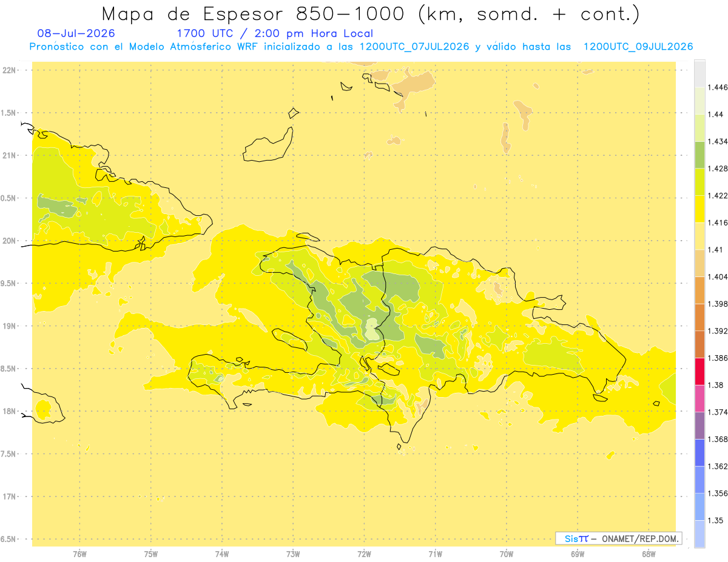
Task: Click the latitude label '17N'
Action: pos(9,497)
